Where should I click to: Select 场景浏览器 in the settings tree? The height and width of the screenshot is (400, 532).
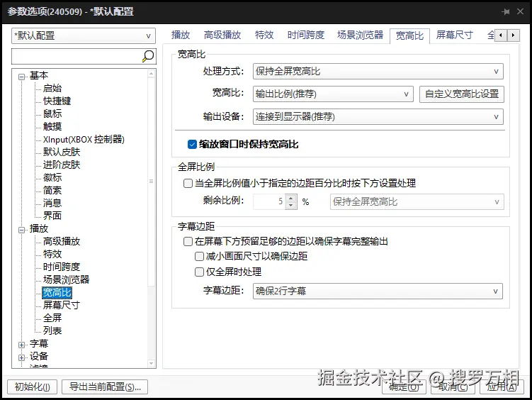[66, 279]
